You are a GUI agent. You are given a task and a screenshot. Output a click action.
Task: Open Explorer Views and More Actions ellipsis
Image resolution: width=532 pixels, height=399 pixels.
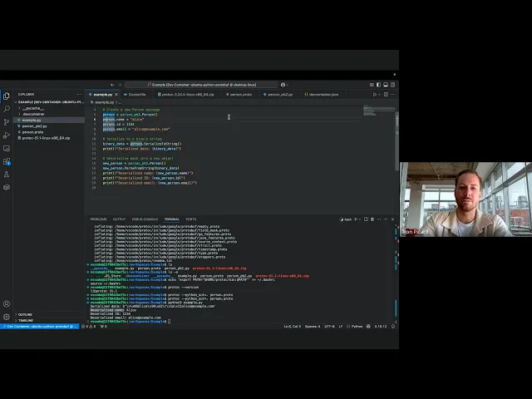pos(79,94)
